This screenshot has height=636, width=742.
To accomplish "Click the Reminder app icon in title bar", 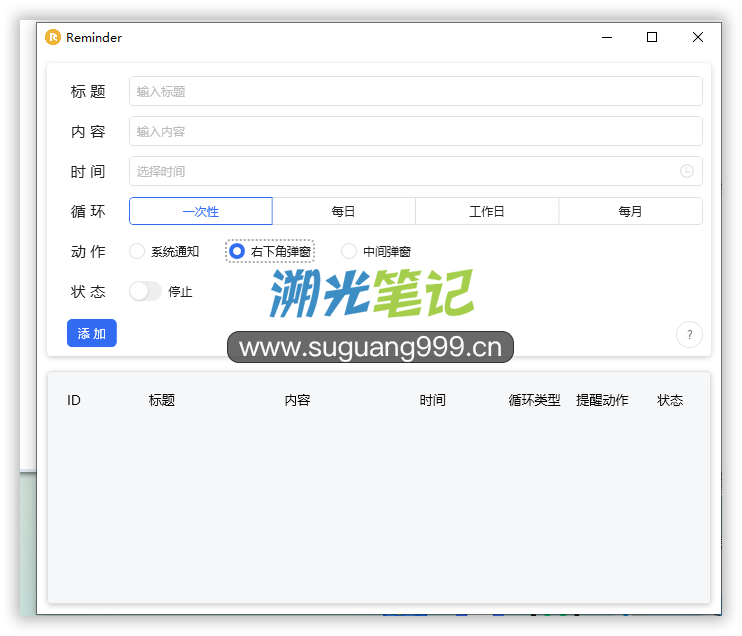I will (x=53, y=38).
